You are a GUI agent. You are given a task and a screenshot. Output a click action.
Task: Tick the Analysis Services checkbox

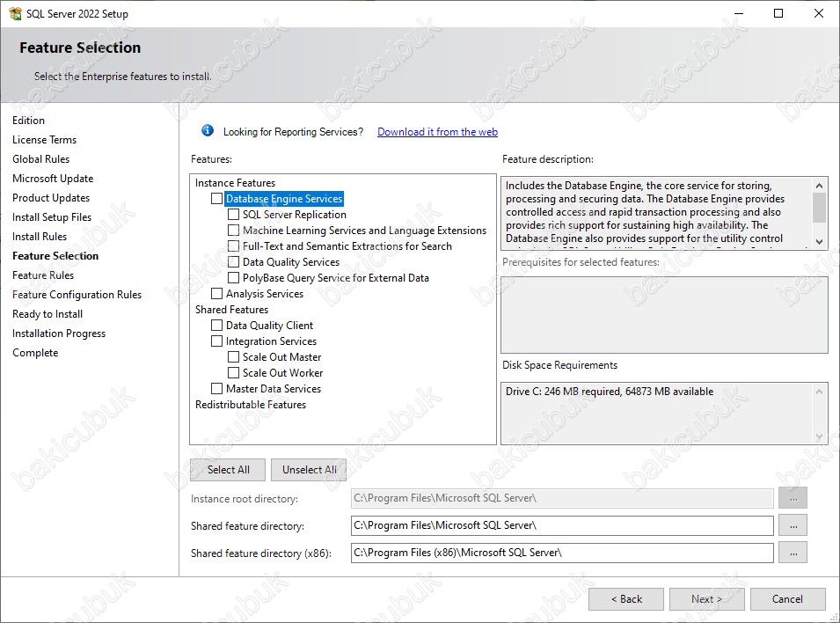[217, 293]
